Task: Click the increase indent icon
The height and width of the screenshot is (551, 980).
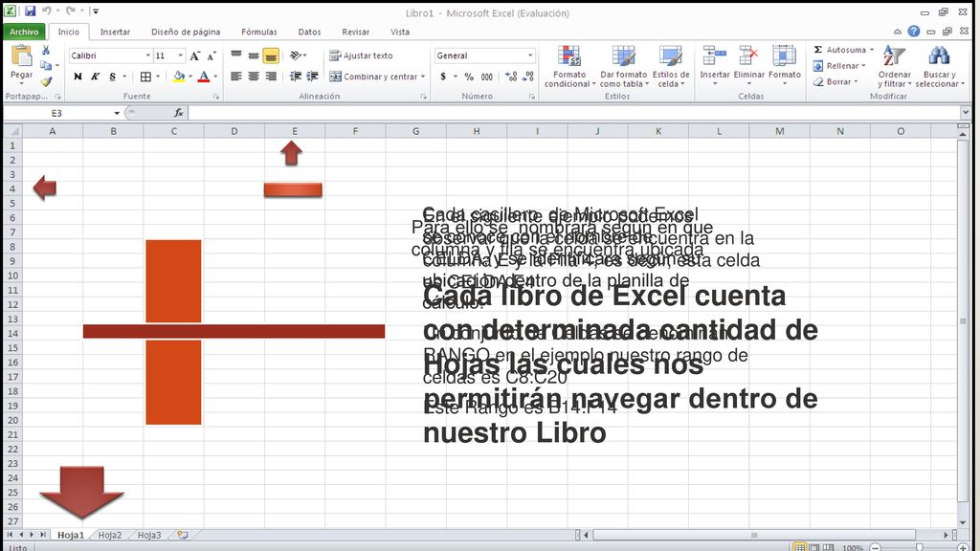Action: point(313,77)
